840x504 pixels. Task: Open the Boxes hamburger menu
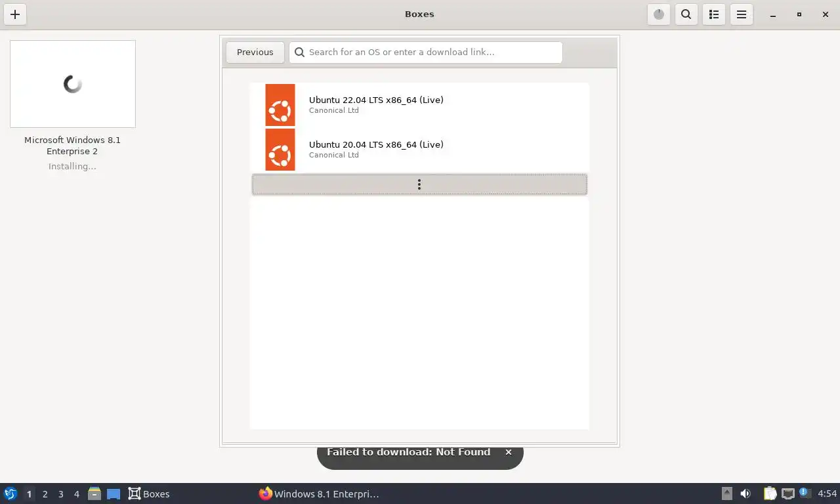(742, 14)
